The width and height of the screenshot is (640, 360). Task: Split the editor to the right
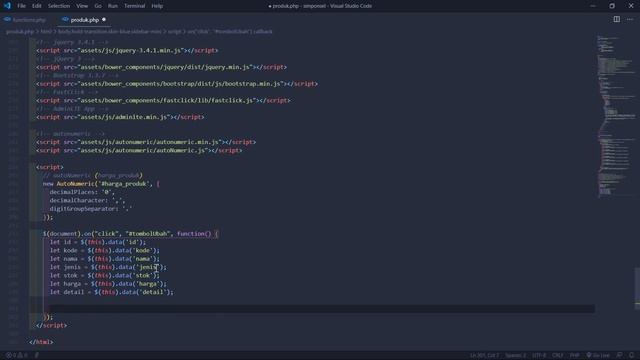(x=616, y=19)
